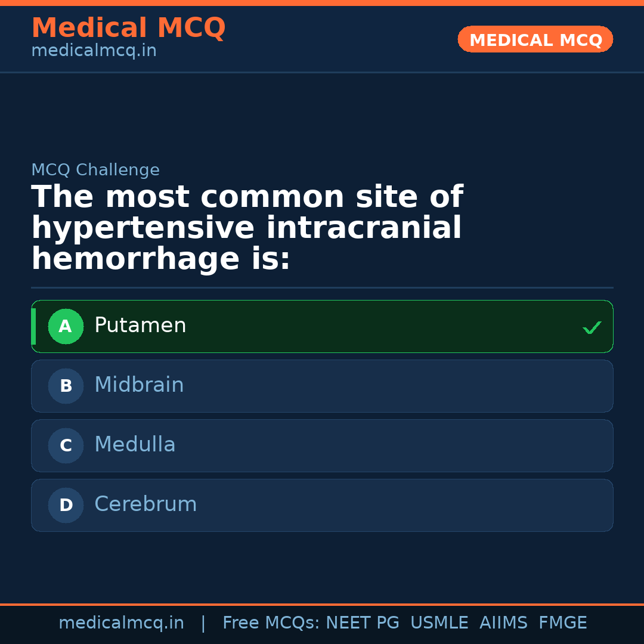644x644 pixels.
Task: Select the Medulla answer option
Action: 322,445
